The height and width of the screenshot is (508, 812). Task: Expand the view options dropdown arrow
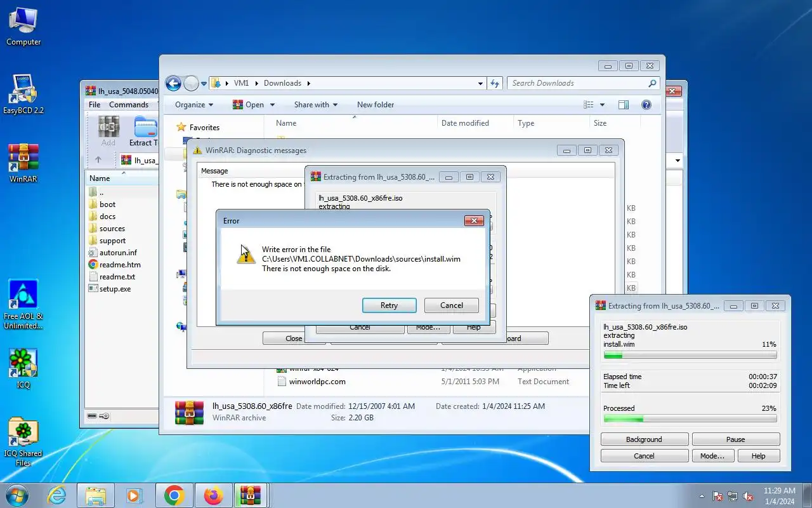[602, 105]
